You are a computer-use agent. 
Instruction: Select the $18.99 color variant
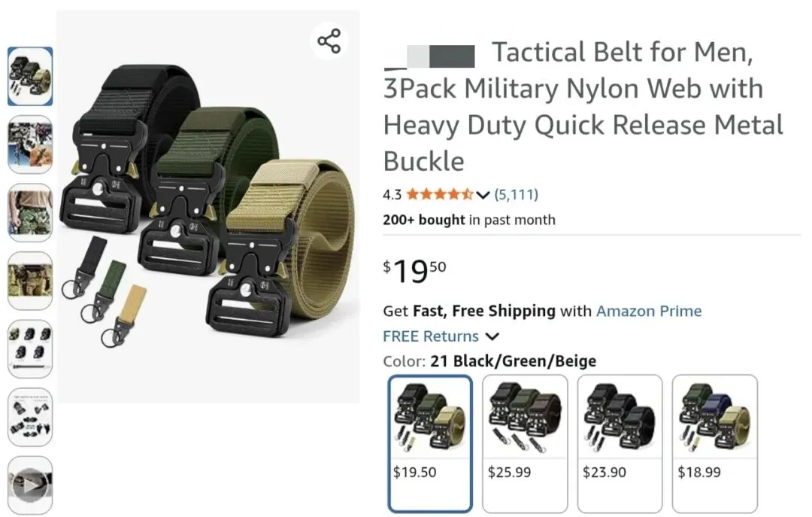tap(714, 442)
